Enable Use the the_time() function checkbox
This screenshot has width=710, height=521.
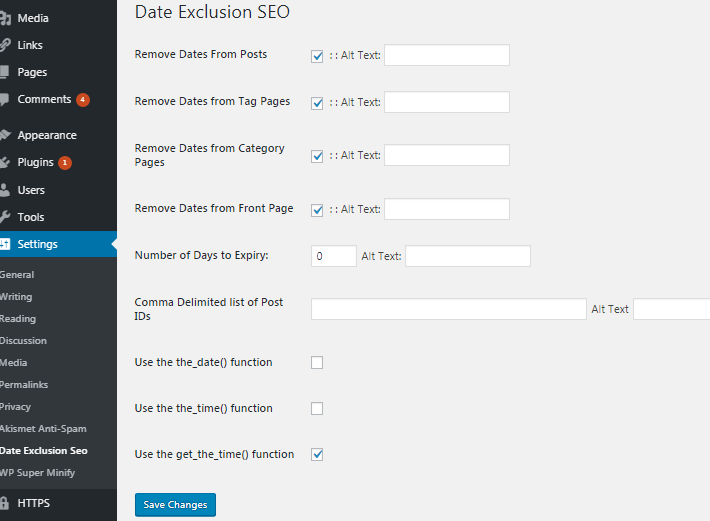pos(317,409)
